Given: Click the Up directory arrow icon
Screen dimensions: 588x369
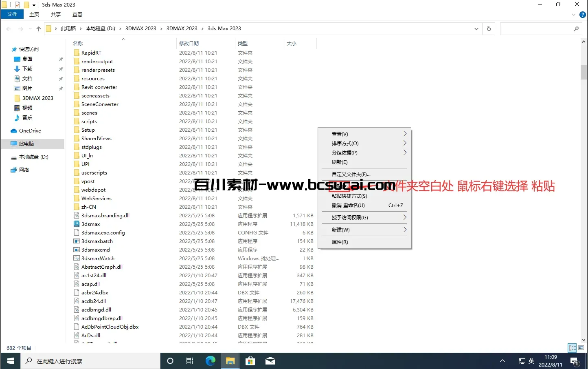Looking at the screenshot, I should coord(39,29).
